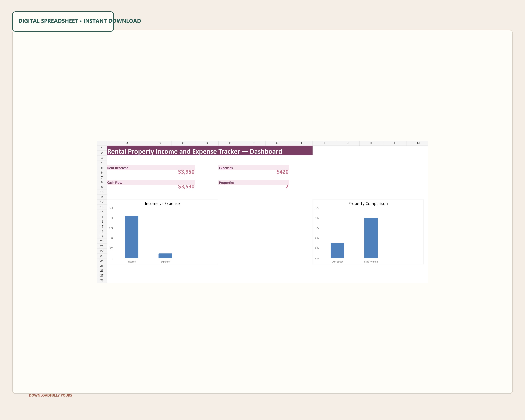Select row 28 header
The width and height of the screenshot is (525, 420).
tap(102, 280)
